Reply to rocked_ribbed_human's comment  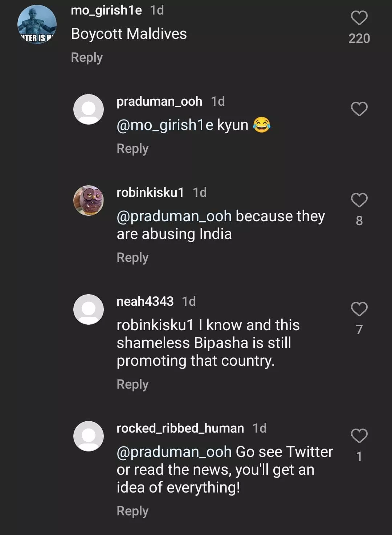pos(132,511)
